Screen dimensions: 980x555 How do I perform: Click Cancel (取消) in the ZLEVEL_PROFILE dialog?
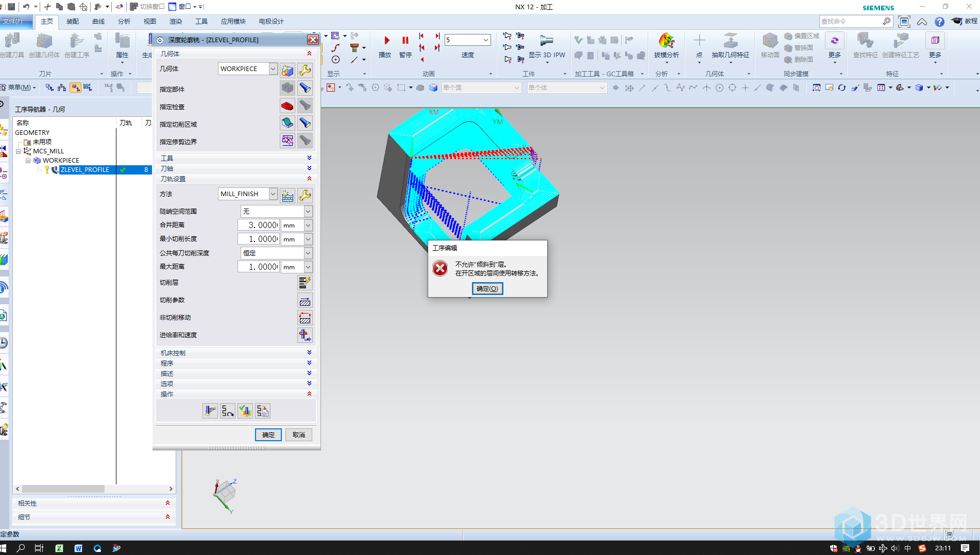pos(299,435)
